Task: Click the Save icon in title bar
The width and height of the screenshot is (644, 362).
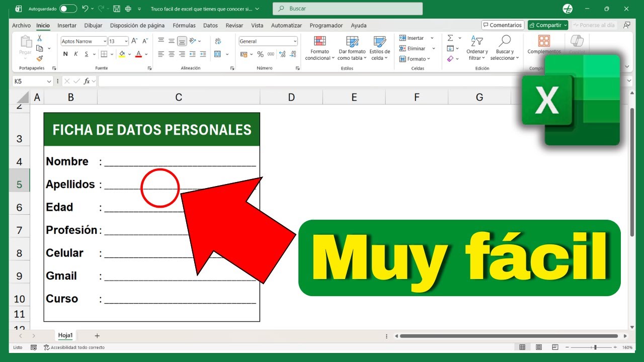Action: [x=116, y=9]
